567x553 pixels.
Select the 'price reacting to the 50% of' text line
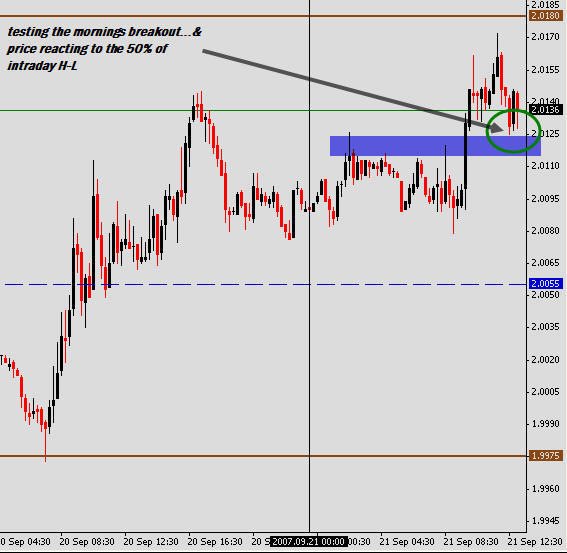click(x=87, y=49)
